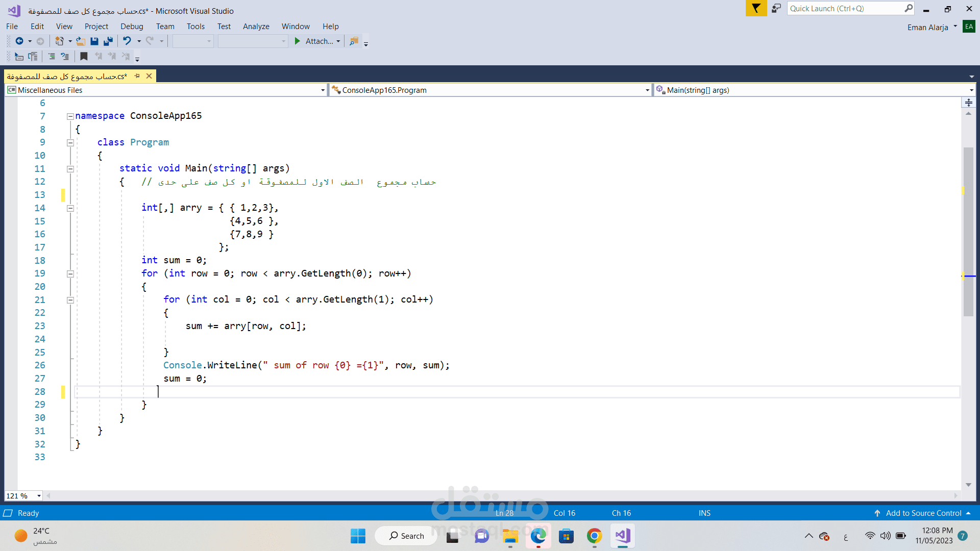This screenshot has height=551, width=980.
Task: Save the current file with Save icon
Action: tap(94, 41)
